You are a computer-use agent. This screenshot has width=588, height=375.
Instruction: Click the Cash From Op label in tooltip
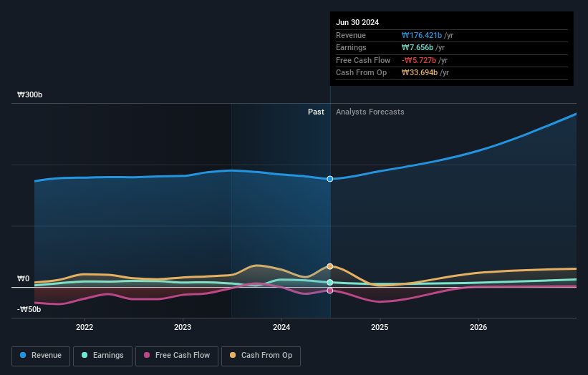coord(361,73)
